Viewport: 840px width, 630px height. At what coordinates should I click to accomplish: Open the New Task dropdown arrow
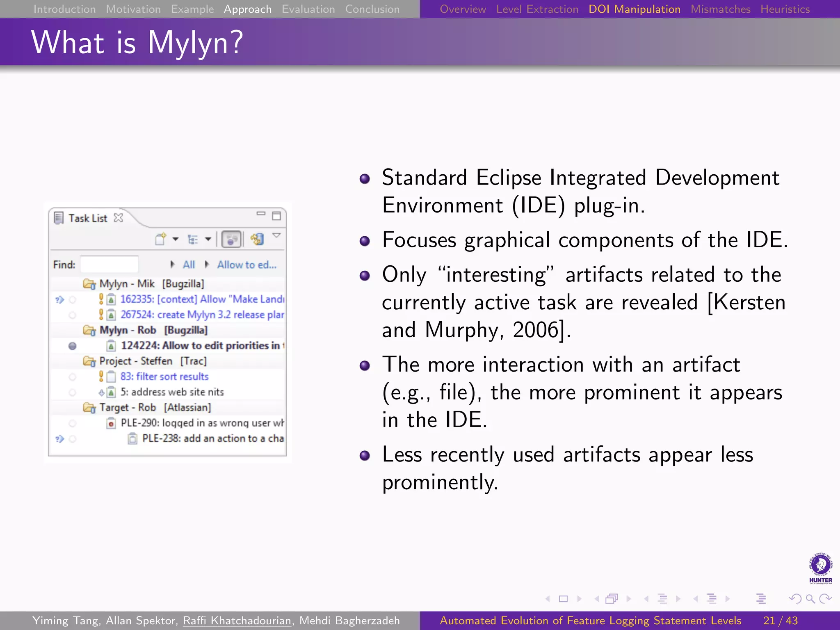point(176,239)
